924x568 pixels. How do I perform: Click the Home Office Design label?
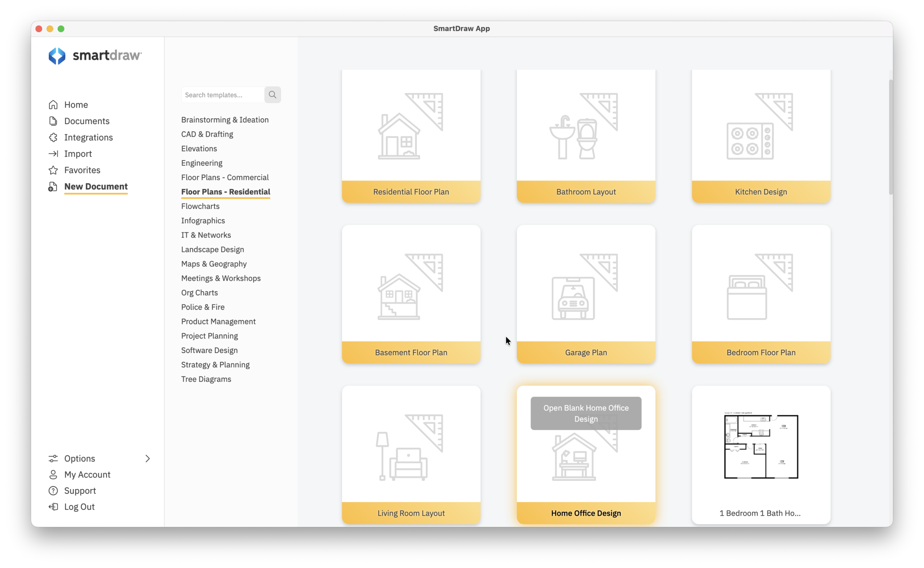[586, 513]
